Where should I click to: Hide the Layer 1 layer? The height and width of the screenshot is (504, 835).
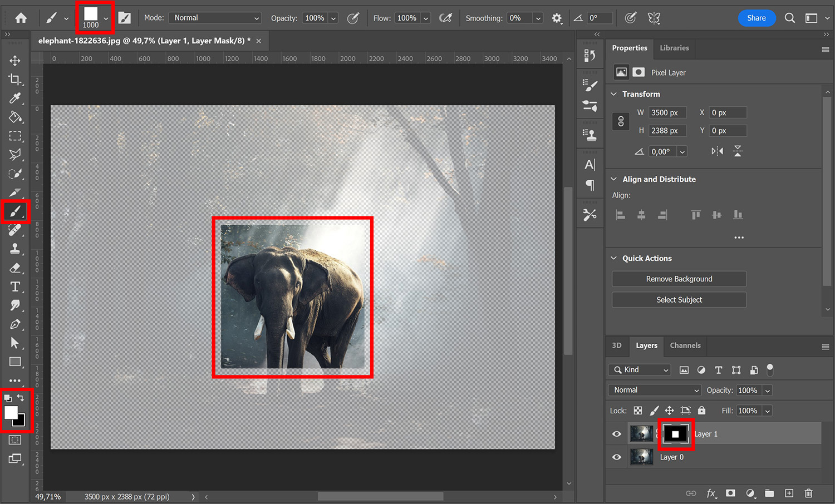(616, 433)
